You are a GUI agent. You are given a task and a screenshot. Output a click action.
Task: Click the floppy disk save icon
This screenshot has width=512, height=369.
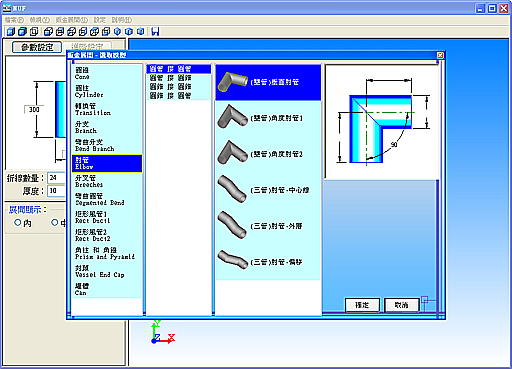[x=155, y=32]
